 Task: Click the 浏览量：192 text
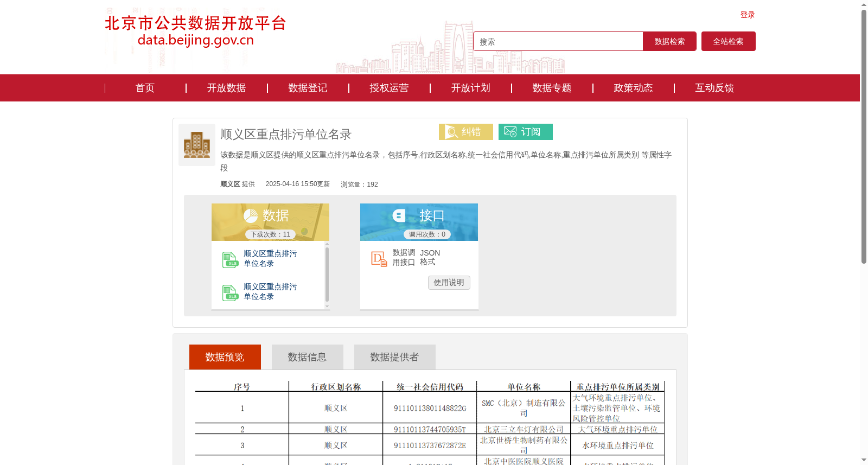click(359, 184)
